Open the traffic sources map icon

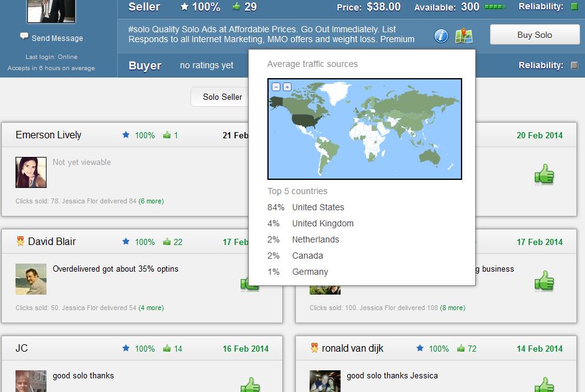463,36
